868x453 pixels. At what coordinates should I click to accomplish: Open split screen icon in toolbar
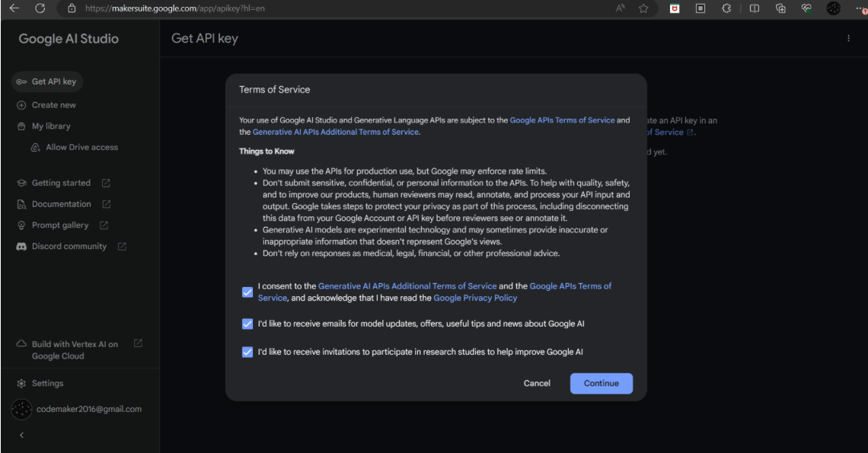click(x=754, y=8)
